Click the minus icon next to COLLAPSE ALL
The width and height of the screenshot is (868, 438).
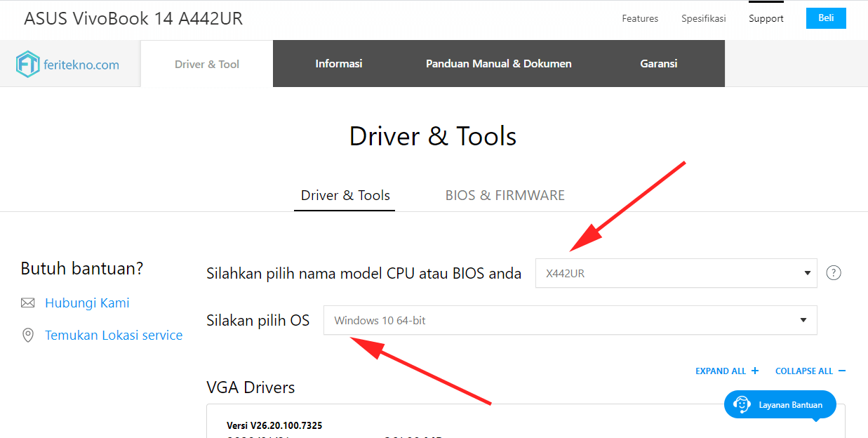[x=841, y=371]
